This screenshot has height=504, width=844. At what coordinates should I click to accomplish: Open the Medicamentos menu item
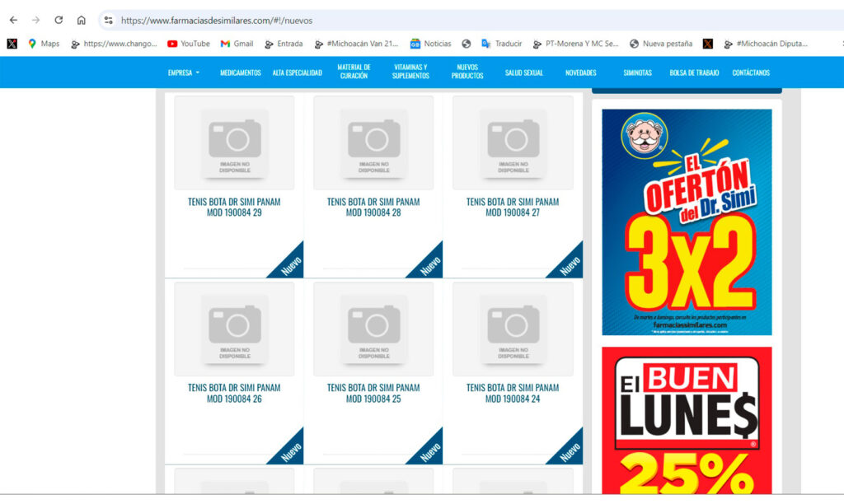coord(241,72)
